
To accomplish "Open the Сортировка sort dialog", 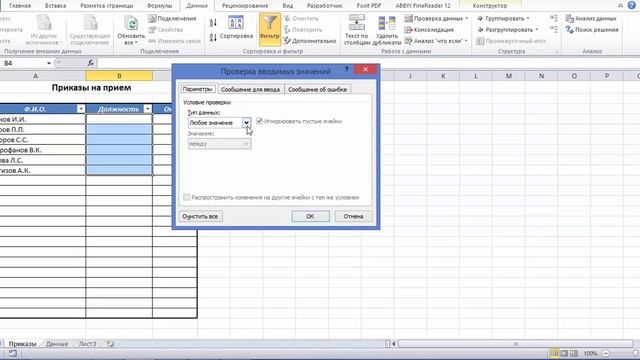I will pos(236,27).
